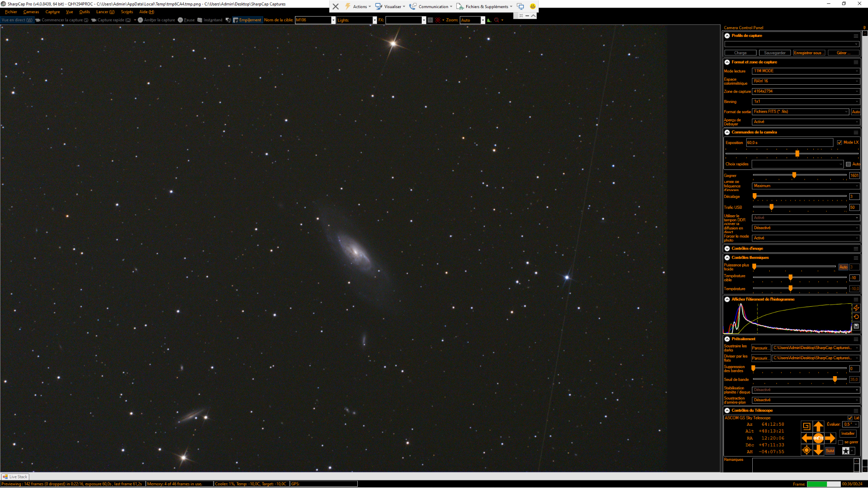Open the Limite de fréquence Maximum dropdown
This screenshot has height=488, width=868.
click(806, 186)
